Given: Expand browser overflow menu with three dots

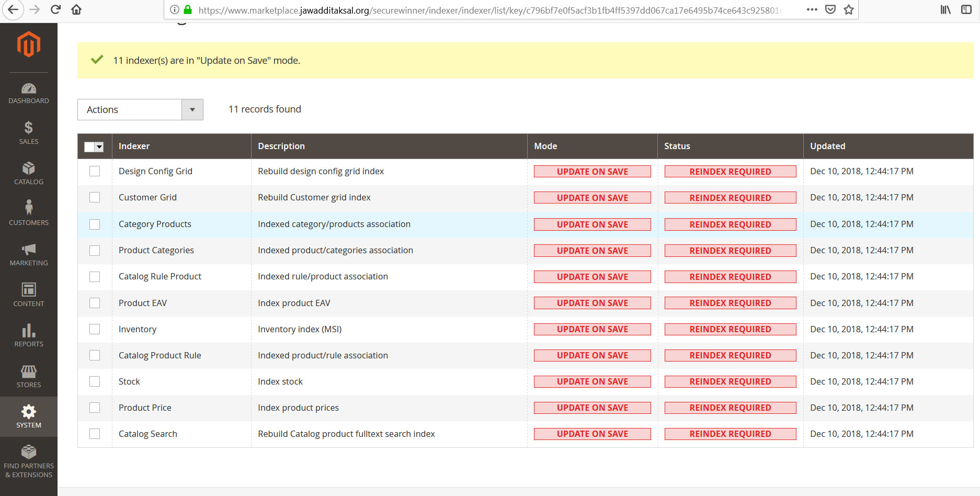Looking at the screenshot, I should pyautogui.click(x=812, y=9).
